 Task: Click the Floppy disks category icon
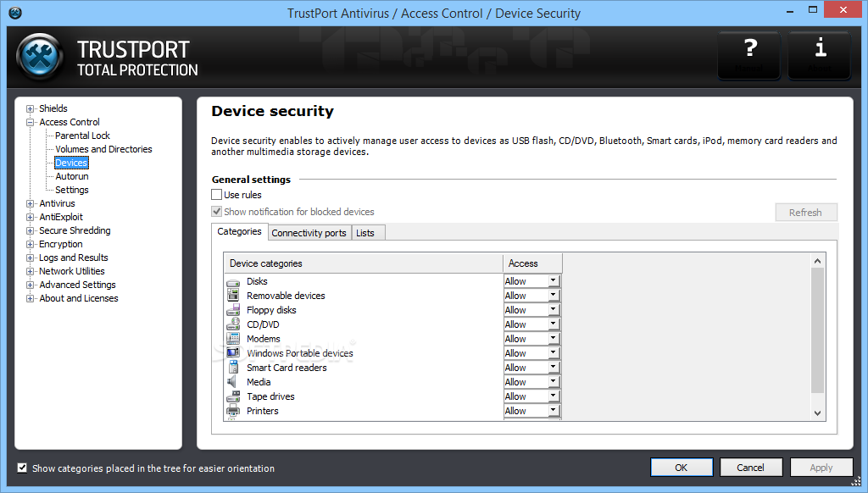pos(233,310)
